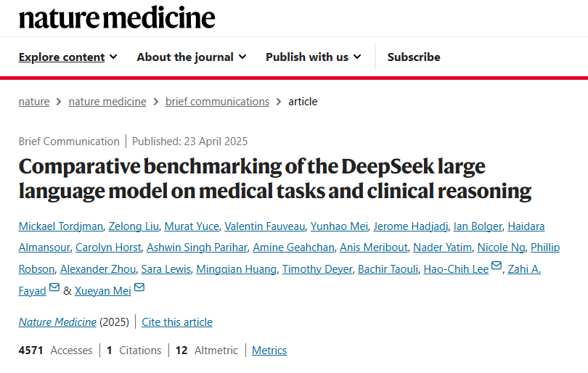Click the nature medicine logo
Image resolution: width=588 pixels, height=373 pixels.
click(x=117, y=17)
